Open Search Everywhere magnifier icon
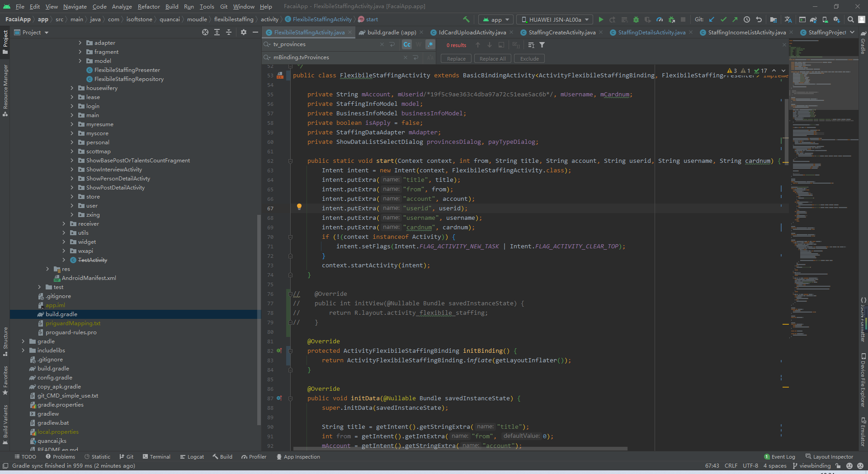868x474 pixels. point(851,19)
